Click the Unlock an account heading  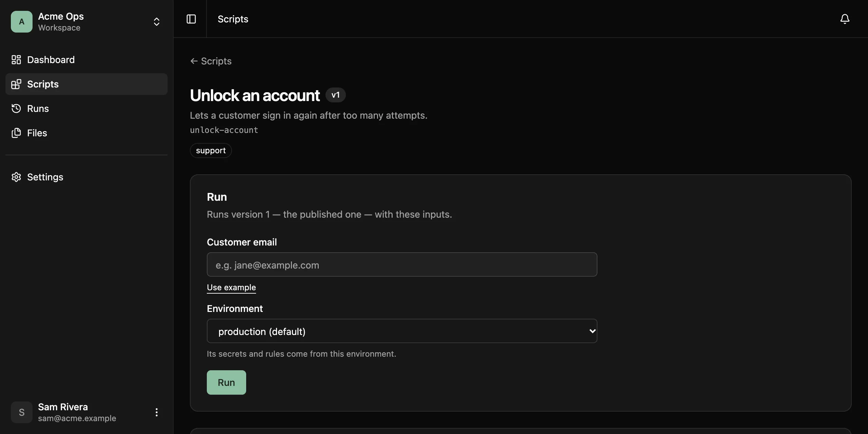coord(255,95)
